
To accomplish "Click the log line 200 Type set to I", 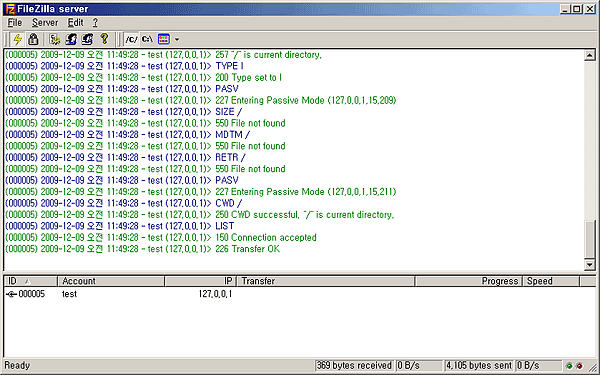I will [143, 77].
